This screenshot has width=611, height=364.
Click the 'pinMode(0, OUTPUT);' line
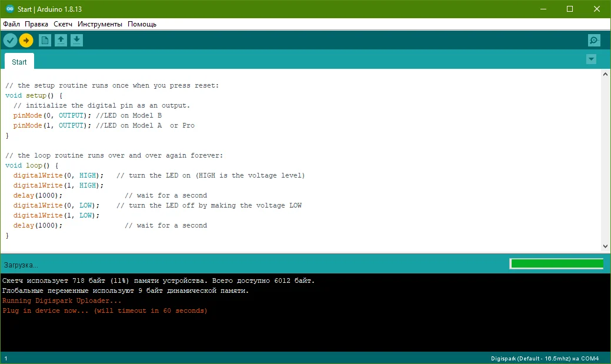tap(52, 115)
